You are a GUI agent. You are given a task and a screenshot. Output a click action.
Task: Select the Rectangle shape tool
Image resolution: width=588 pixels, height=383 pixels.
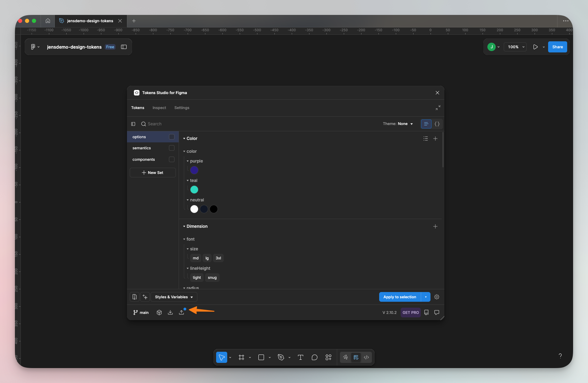261,357
